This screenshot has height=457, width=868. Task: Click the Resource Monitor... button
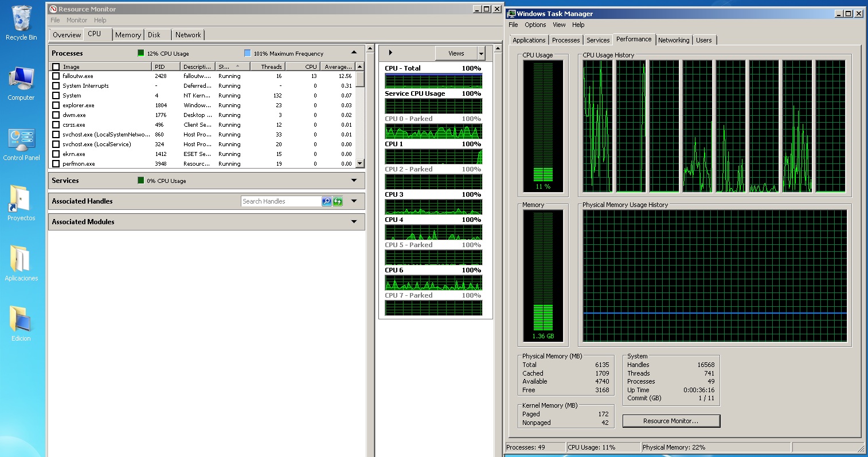[671, 421]
